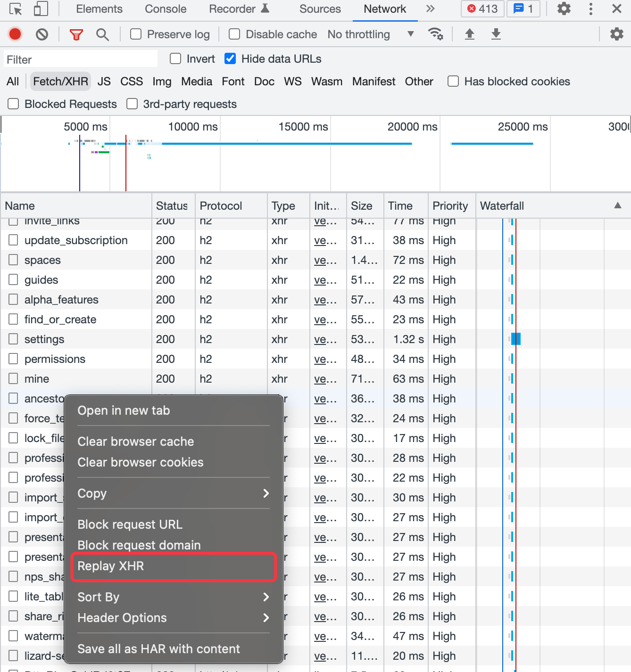Enable 3rd-party requests checkbox
This screenshot has width=631, height=672.
(x=132, y=104)
